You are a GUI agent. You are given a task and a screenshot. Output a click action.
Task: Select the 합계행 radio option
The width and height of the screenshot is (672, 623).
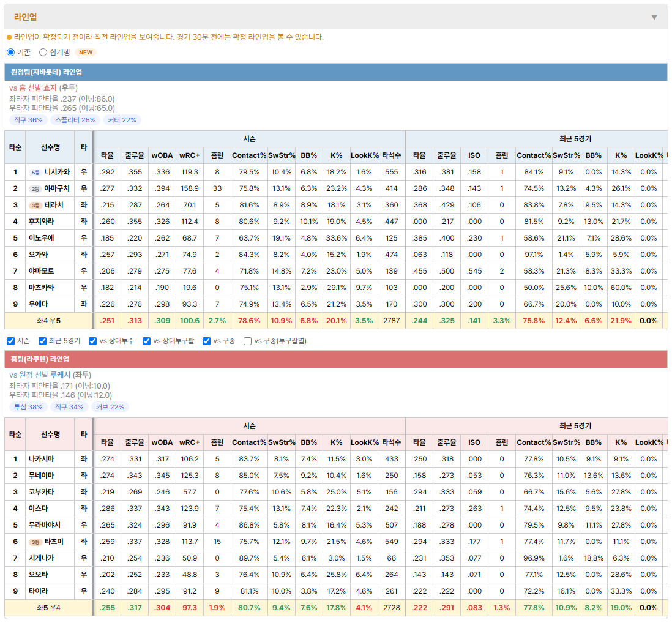coord(43,52)
